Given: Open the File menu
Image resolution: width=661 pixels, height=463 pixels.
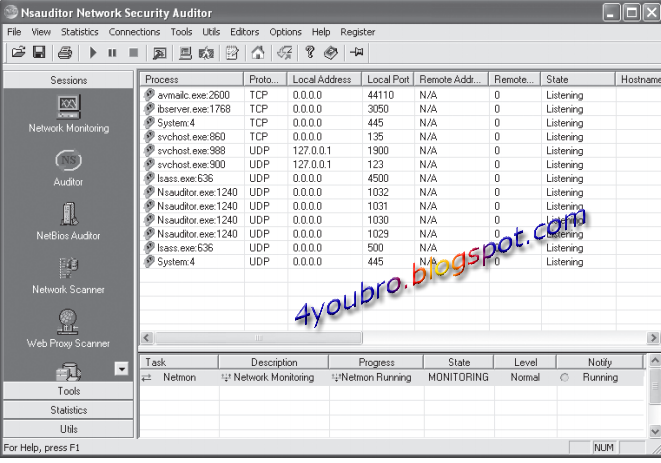Looking at the screenshot, I should [14, 32].
